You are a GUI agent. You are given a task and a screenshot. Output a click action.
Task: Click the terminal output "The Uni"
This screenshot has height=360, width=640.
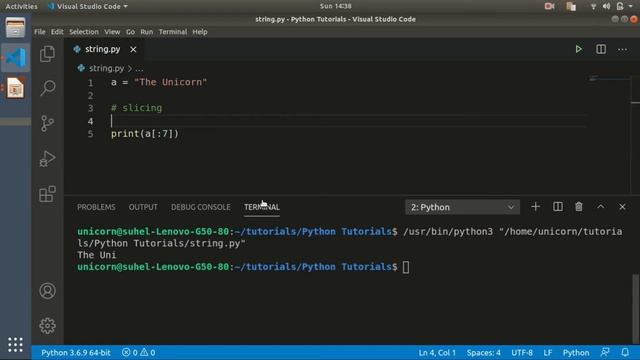coord(97,255)
